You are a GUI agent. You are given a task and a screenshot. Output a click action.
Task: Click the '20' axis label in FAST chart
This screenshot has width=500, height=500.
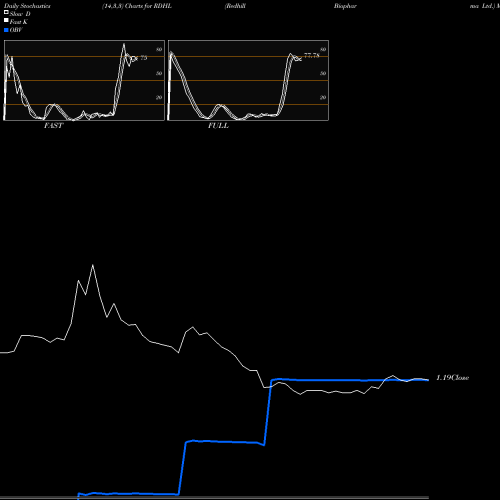[x=159, y=97]
